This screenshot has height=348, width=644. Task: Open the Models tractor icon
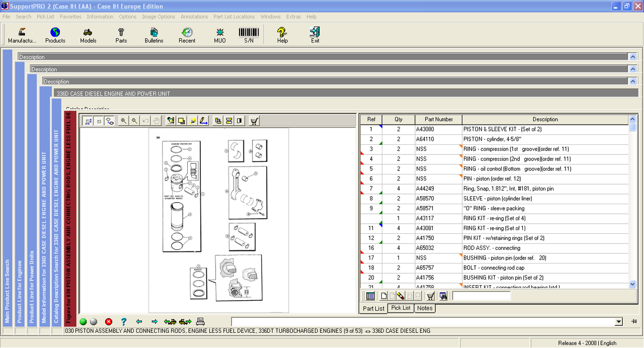pos(88,35)
